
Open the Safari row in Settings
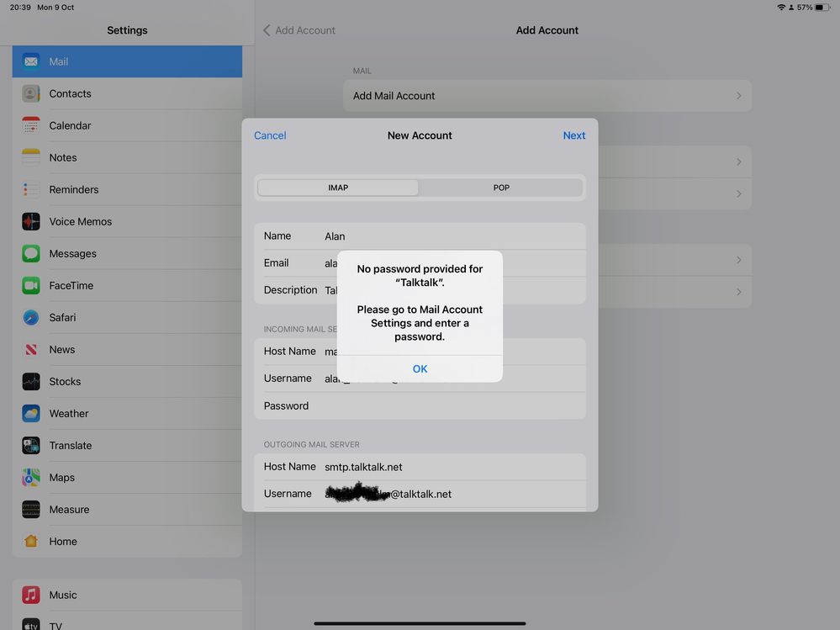pos(127,318)
